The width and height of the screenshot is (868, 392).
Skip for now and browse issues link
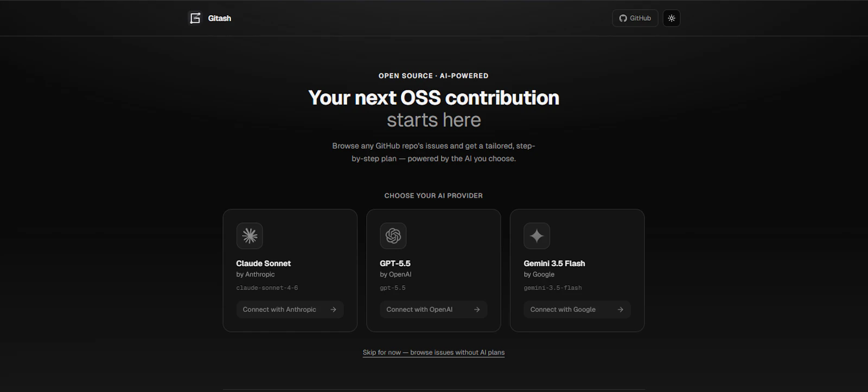433,352
